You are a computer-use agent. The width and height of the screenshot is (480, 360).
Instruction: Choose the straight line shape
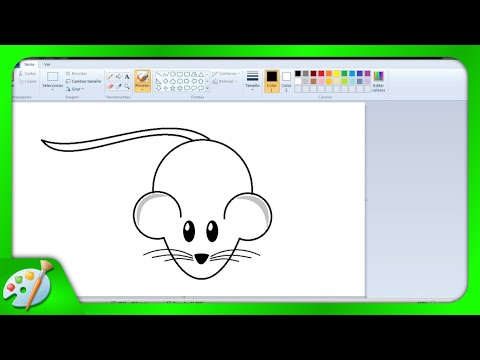tap(159, 74)
